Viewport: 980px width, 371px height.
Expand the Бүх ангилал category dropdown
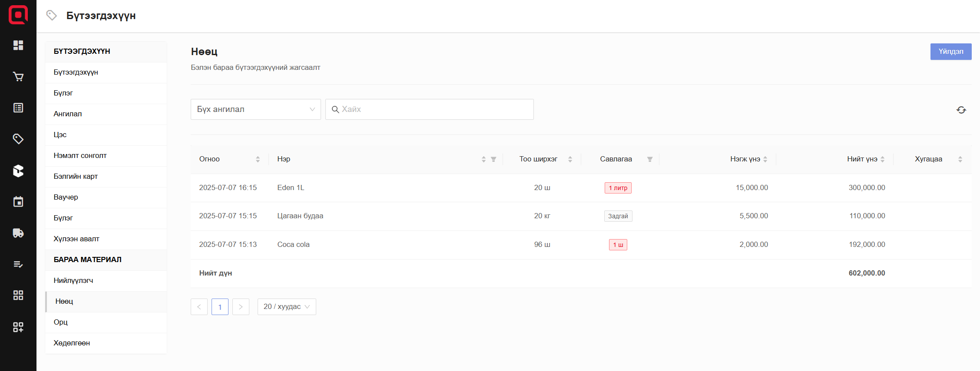255,109
